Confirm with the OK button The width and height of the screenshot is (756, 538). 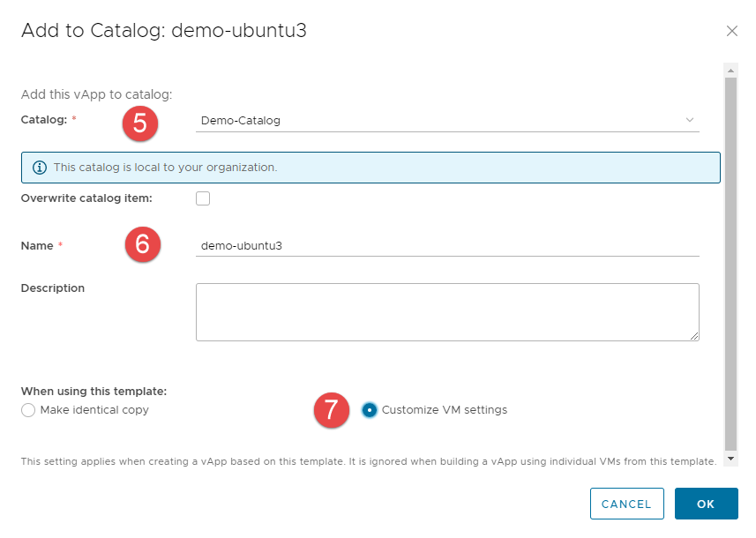tap(706, 504)
